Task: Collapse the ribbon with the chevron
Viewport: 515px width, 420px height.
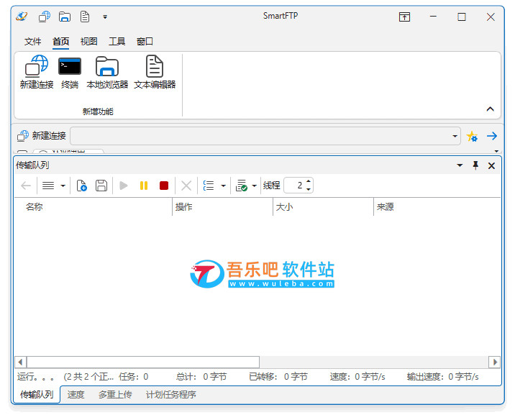Action: coord(490,109)
